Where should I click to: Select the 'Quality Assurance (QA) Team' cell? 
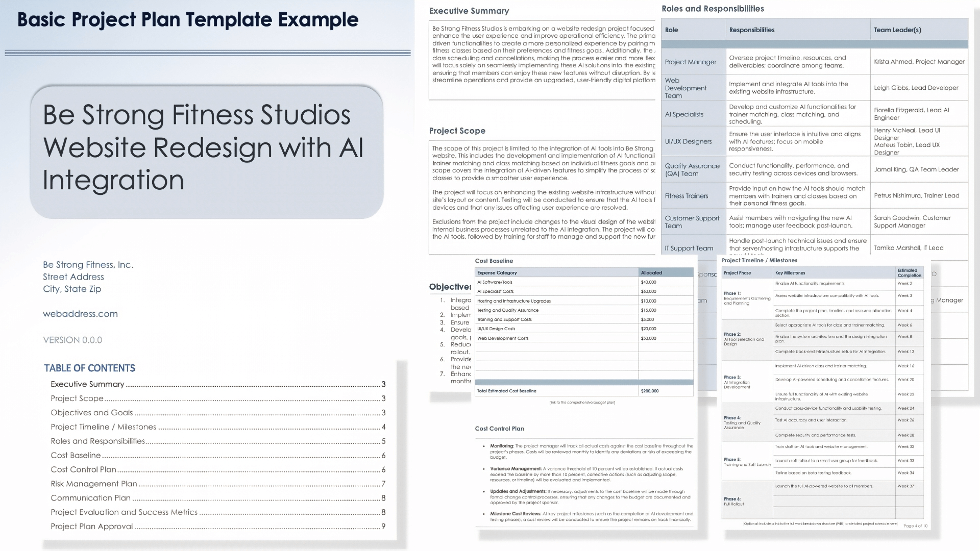click(693, 169)
